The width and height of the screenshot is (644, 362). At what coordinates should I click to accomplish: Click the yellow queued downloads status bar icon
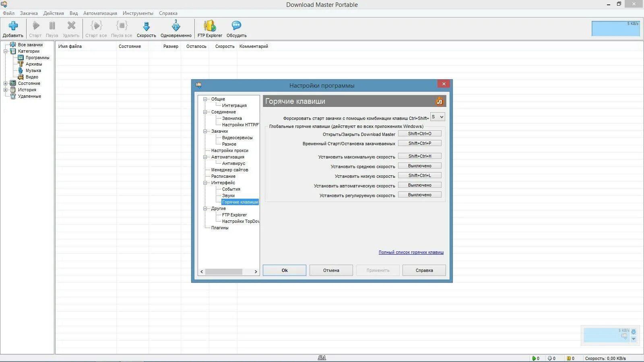[568, 358]
